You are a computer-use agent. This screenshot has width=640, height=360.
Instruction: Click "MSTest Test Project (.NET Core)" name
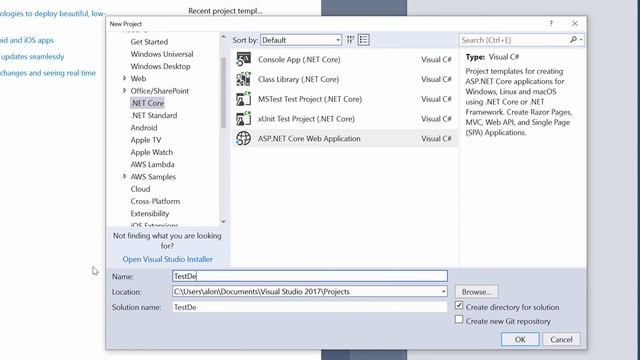coord(310,99)
